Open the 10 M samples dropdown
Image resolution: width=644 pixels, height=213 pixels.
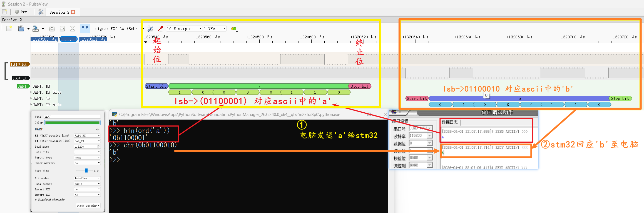tap(184, 29)
